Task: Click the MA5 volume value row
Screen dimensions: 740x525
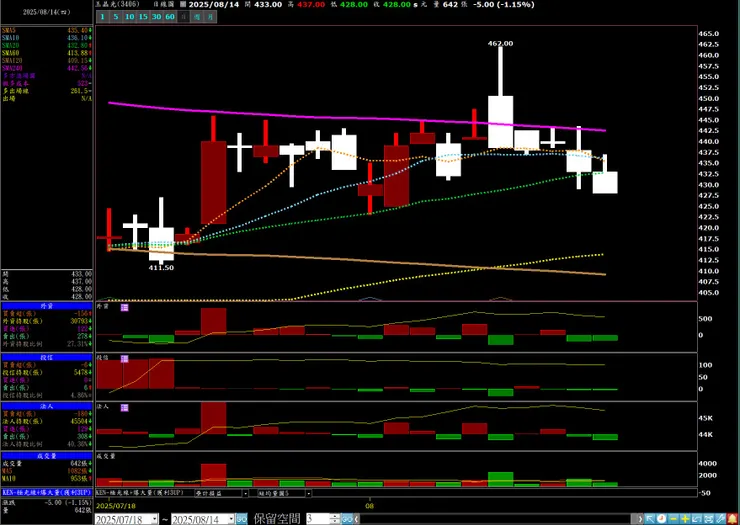Action: pos(47,471)
